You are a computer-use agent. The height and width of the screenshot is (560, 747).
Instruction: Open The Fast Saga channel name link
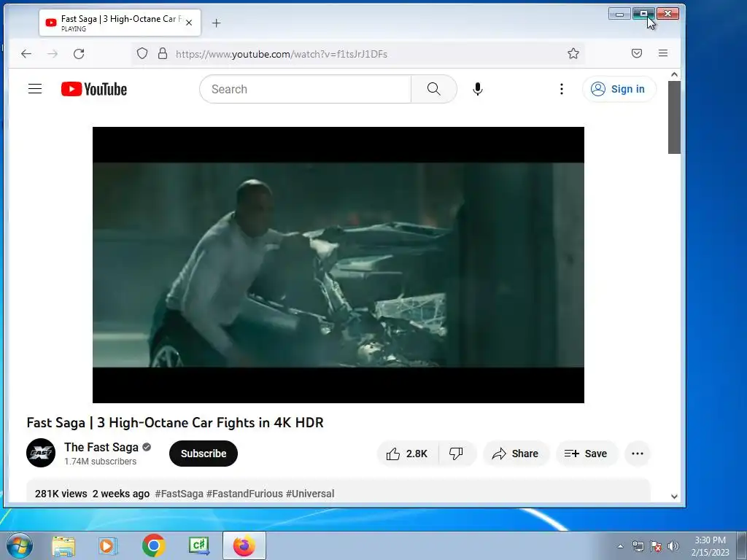pos(101,447)
